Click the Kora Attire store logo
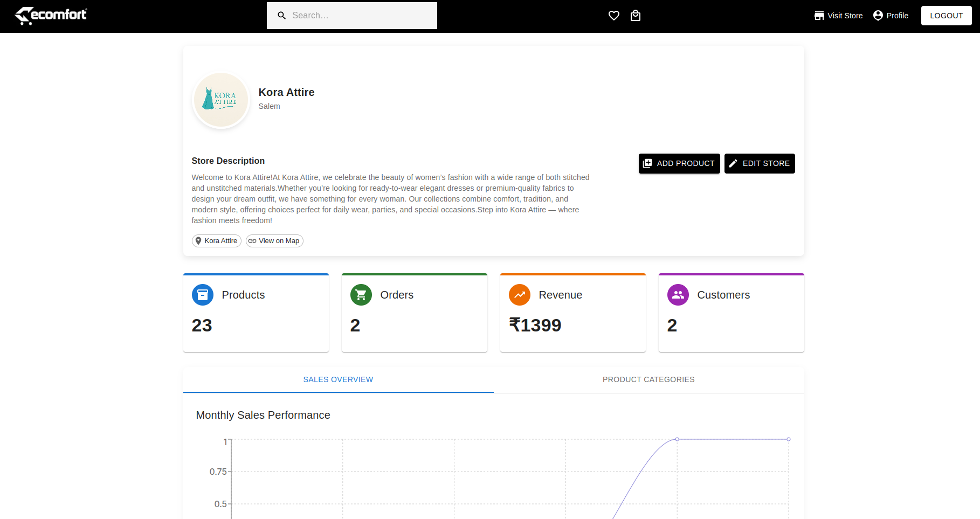The height and width of the screenshot is (519, 980). point(221,100)
